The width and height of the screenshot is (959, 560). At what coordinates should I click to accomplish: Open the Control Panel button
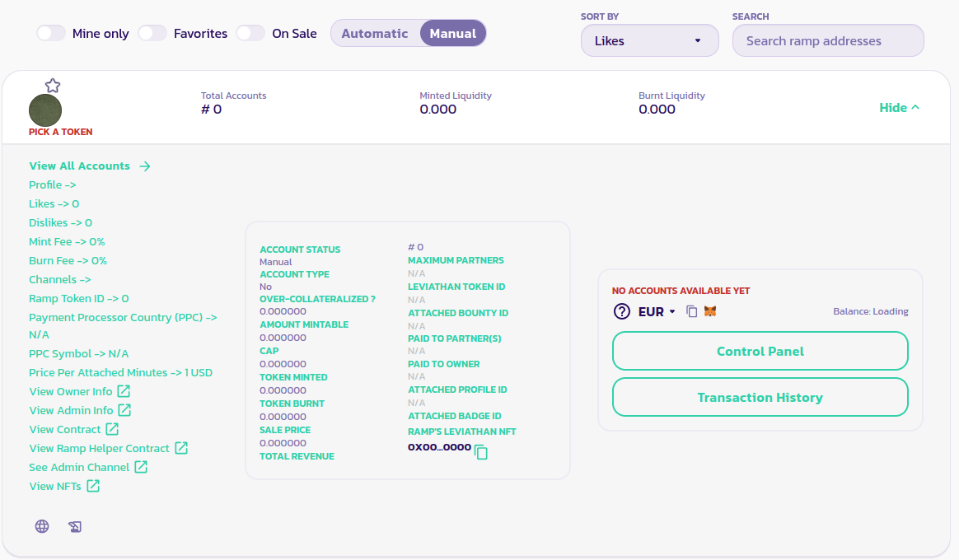tap(760, 352)
